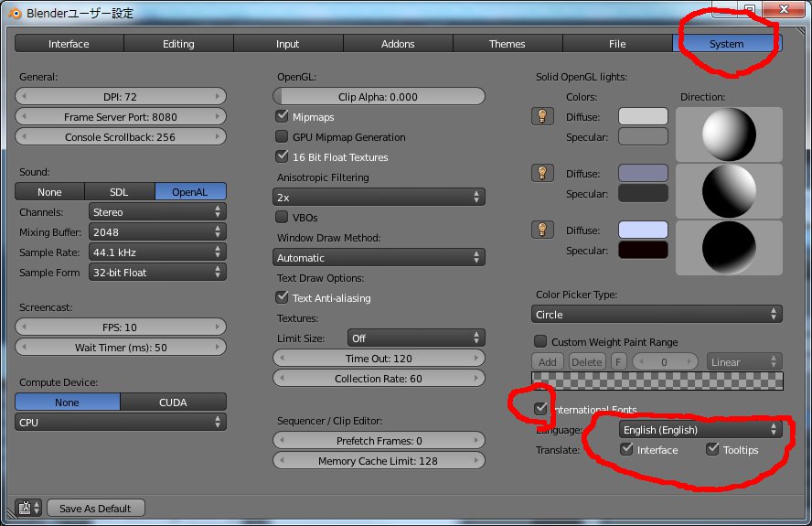The width and height of the screenshot is (812, 526).
Task: Click the Wait Timer (ms) 50 field
Action: pyautogui.click(x=121, y=348)
